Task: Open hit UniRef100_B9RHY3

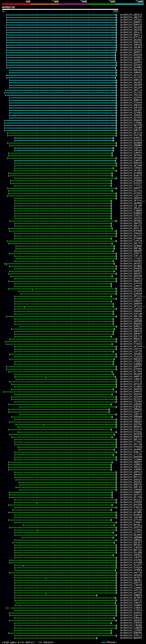Action: (x=131, y=22)
